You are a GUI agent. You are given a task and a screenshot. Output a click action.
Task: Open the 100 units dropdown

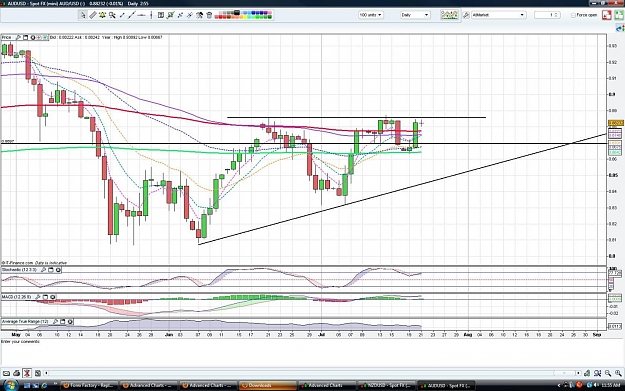pos(370,15)
